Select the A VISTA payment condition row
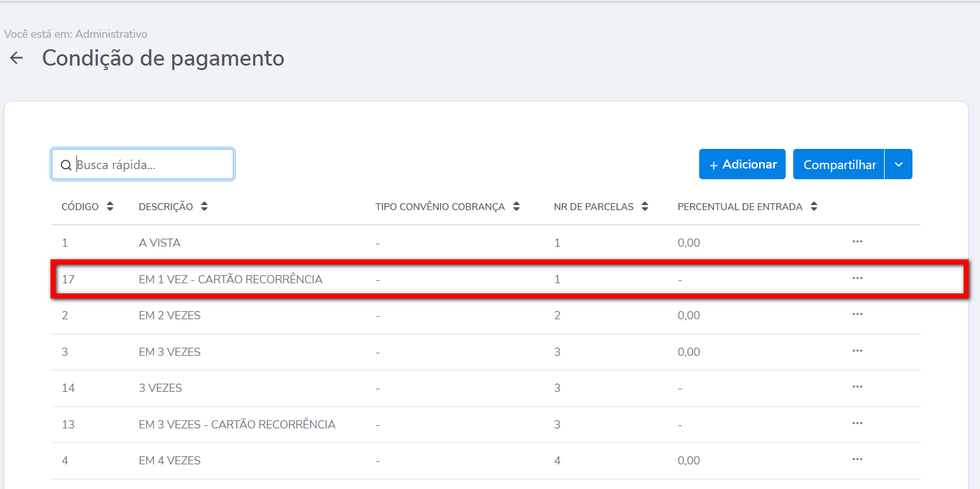The image size is (980, 489). click(x=160, y=243)
